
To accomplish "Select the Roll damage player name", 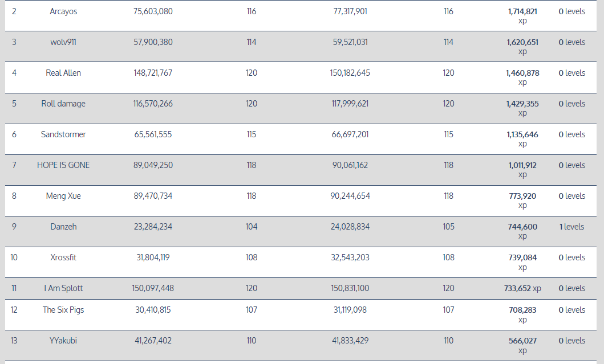I will click(63, 104).
